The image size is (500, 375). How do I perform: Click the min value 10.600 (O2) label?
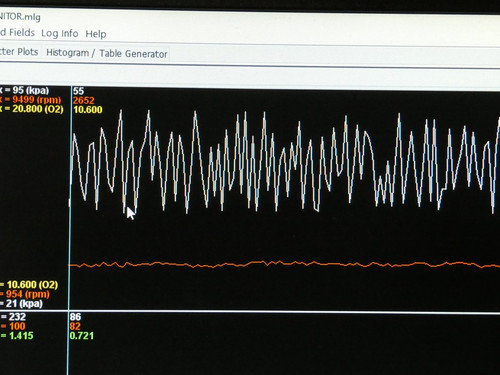click(29, 285)
